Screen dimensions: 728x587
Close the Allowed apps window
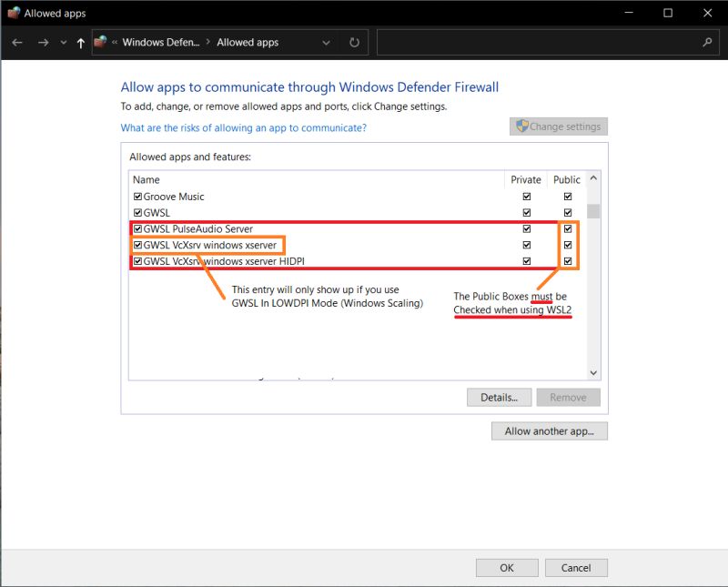pos(707,13)
